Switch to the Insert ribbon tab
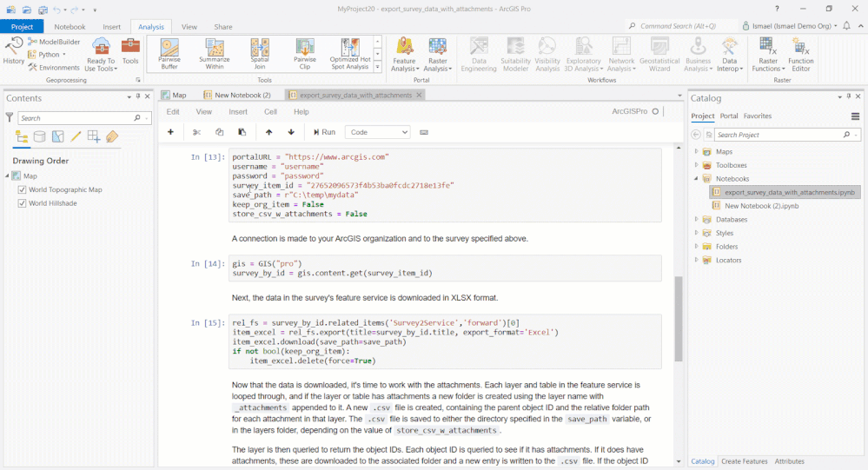Screen dimensions: 868x470 [x=111, y=27]
